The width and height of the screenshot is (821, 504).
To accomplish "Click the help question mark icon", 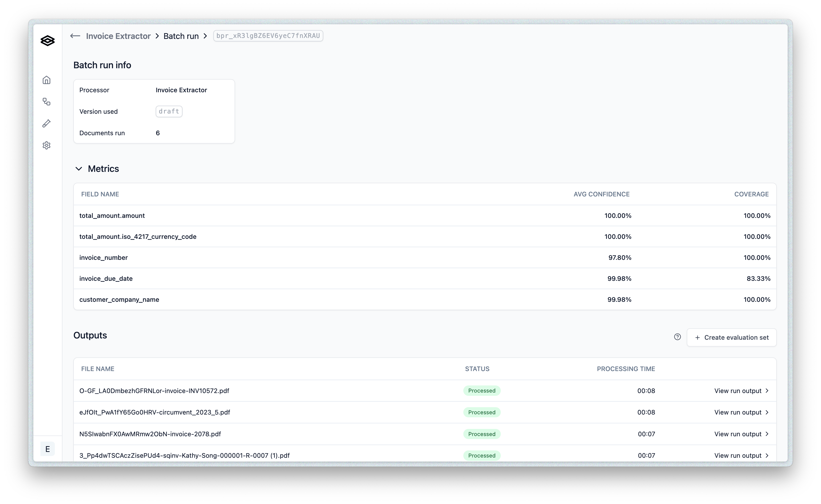I will (x=677, y=337).
